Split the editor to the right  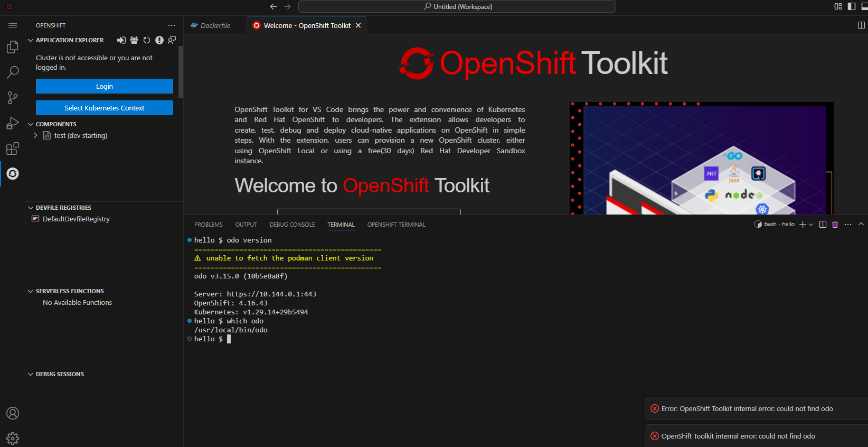861,25
